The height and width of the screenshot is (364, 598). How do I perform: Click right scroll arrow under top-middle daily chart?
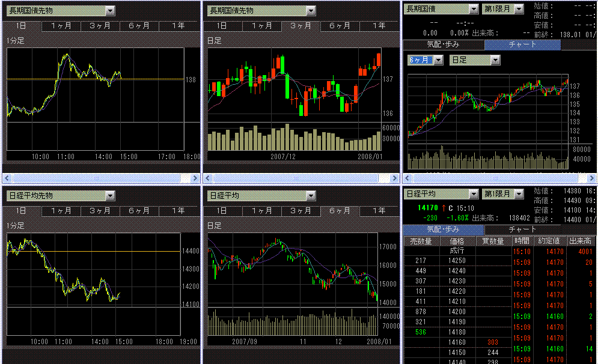(395, 178)
